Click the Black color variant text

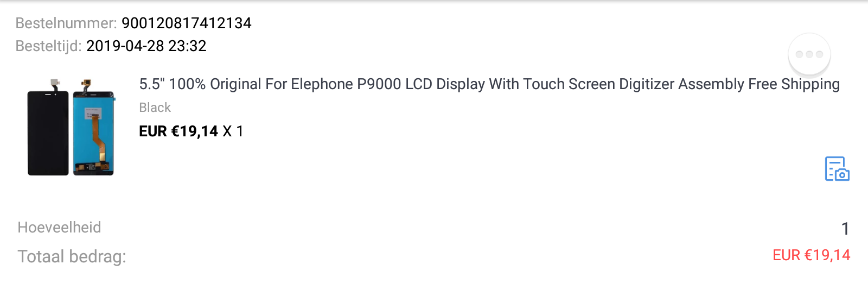click(155, 108)
